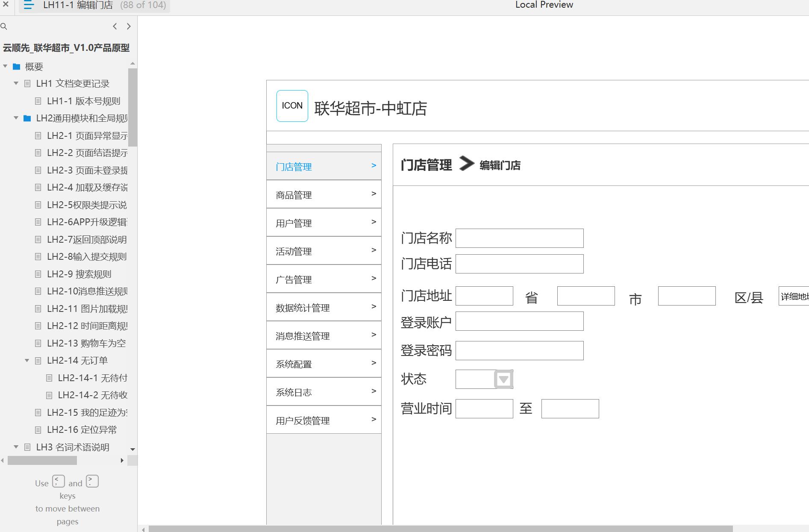Open page LH2-2 页面结语提示
This screenshot has width=809, height=532.
(x=87, y=153)
